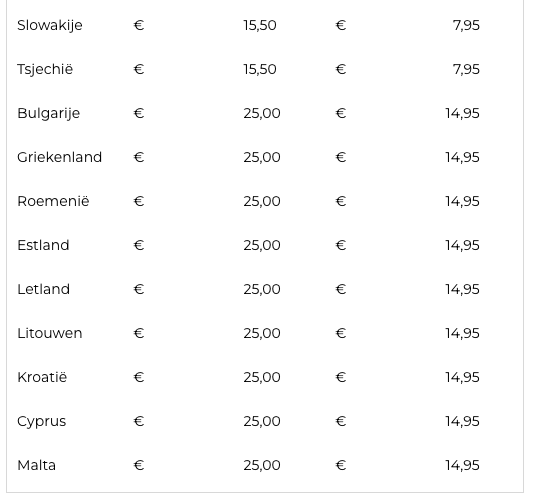Click the Letland country cell
The image size is (544, 501).
point(43,289)
